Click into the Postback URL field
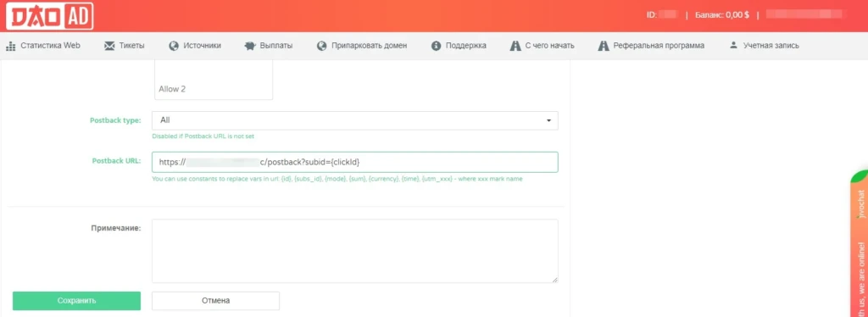868x317 pixels. click(355, 162)
